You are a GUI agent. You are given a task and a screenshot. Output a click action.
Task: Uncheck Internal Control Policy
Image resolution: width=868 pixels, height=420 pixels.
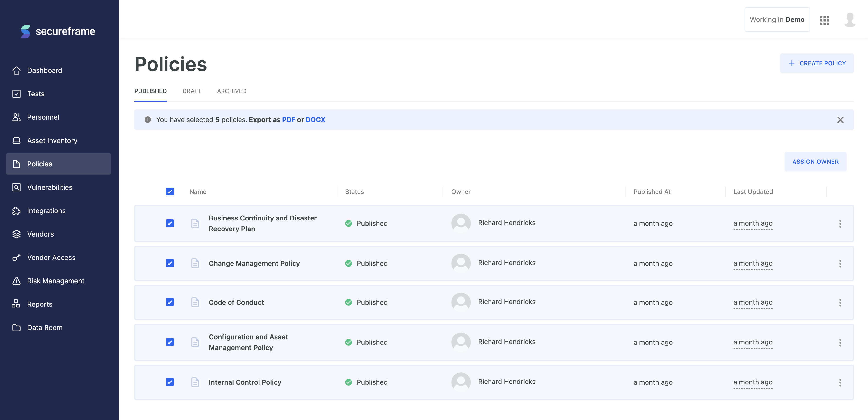pos(170,382)
